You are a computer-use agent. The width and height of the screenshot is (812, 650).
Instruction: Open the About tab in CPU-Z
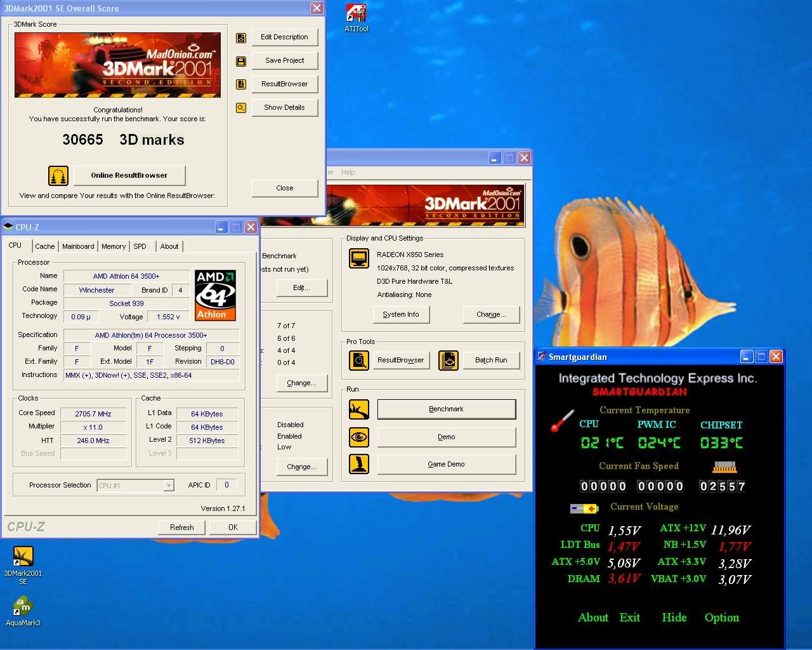[169, 246]
